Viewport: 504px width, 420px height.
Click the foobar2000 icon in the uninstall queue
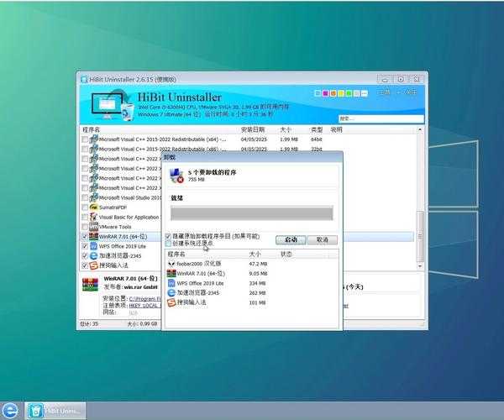click(x=171, y=264)
